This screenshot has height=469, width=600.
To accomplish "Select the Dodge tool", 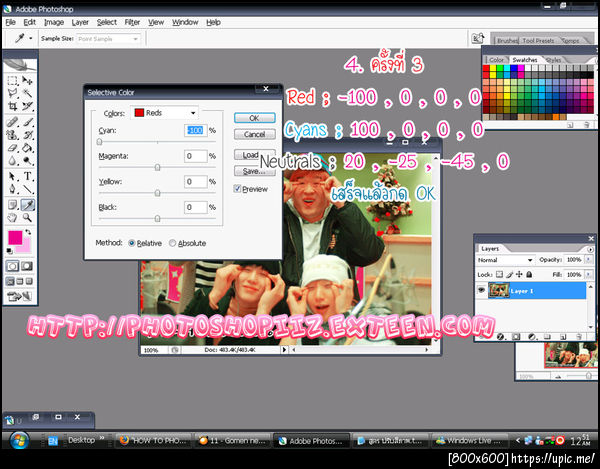I will [27, 161].
